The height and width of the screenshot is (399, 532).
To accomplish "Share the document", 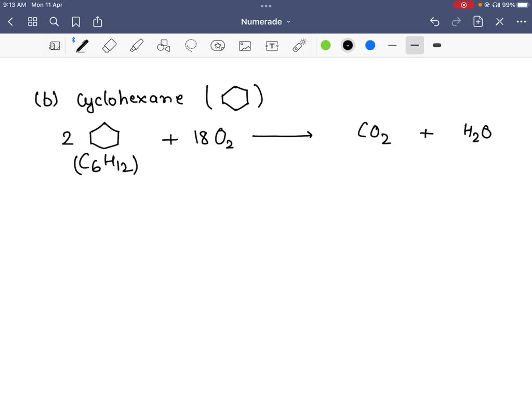I will [x=98, y=22].
